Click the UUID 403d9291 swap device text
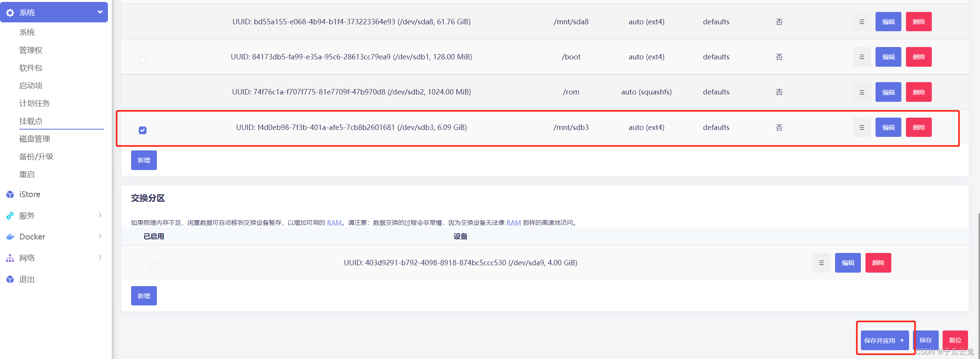 click(x=461, y=263)
